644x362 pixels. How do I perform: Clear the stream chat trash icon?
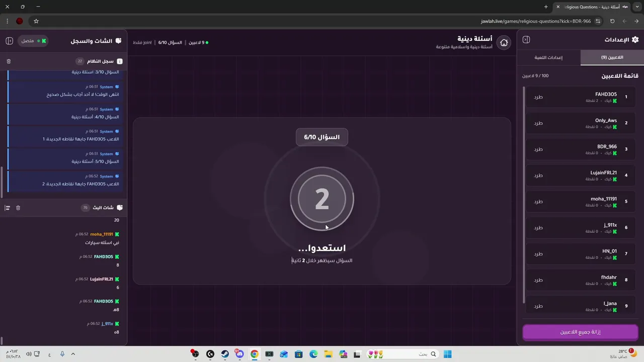pos(18,208)
